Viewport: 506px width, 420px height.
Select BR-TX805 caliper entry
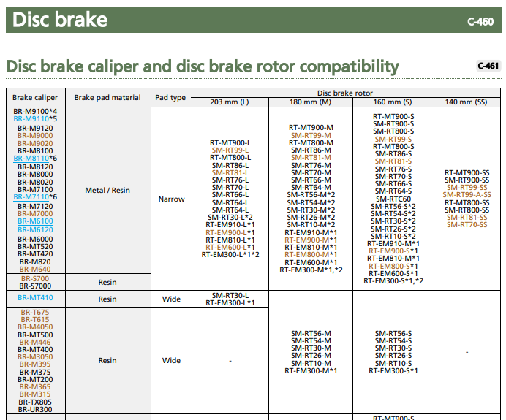click(35, 402)
